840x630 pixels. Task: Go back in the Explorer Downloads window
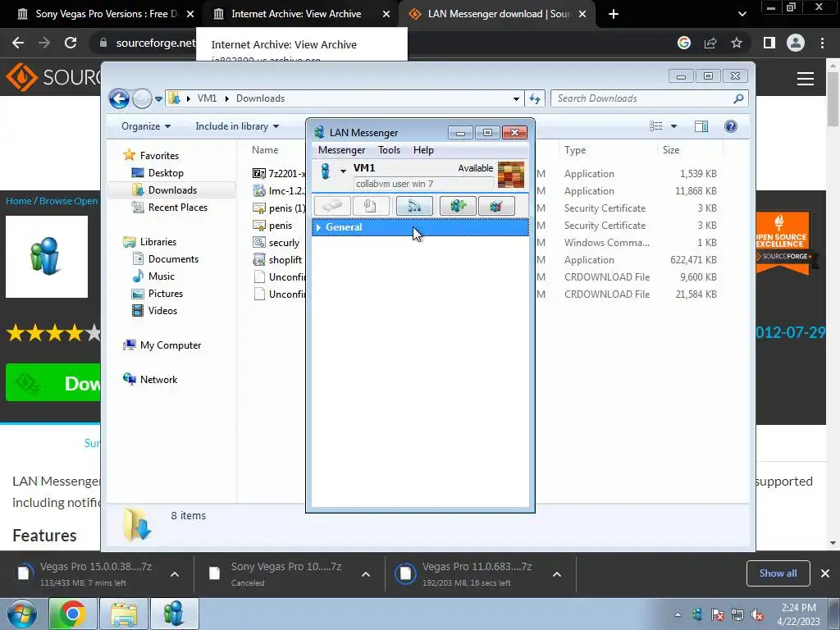point(119,98)
